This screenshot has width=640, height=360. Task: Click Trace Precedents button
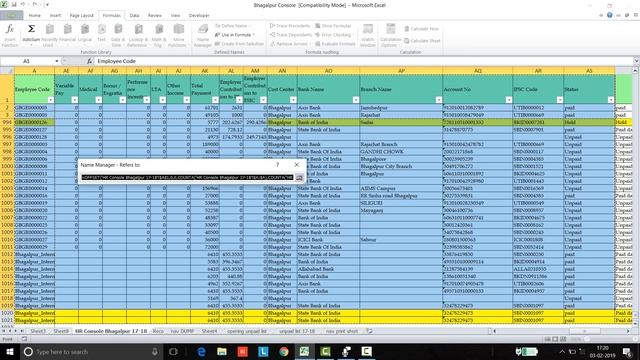tap(290, 26)
